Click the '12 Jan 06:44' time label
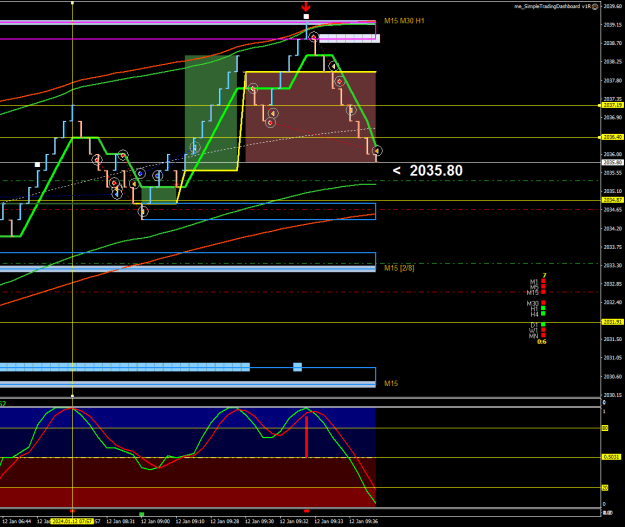625x527 pixels. 16,521
